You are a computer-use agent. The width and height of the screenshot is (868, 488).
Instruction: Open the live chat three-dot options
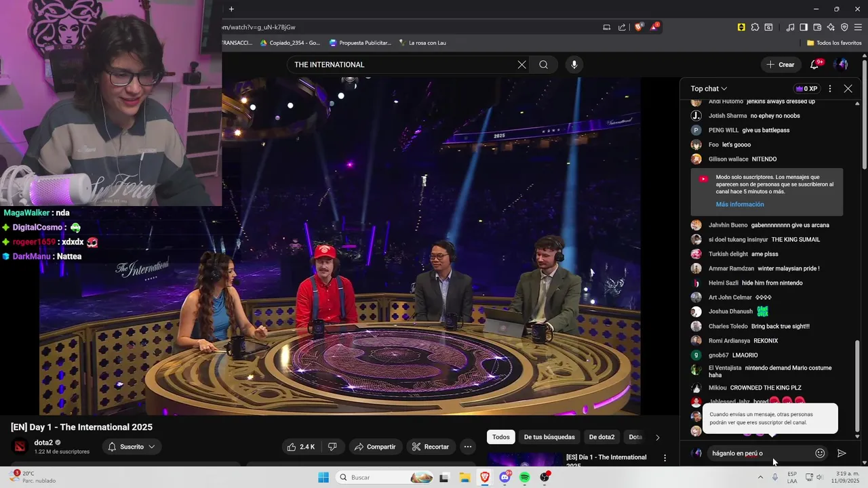pos(830,89)
